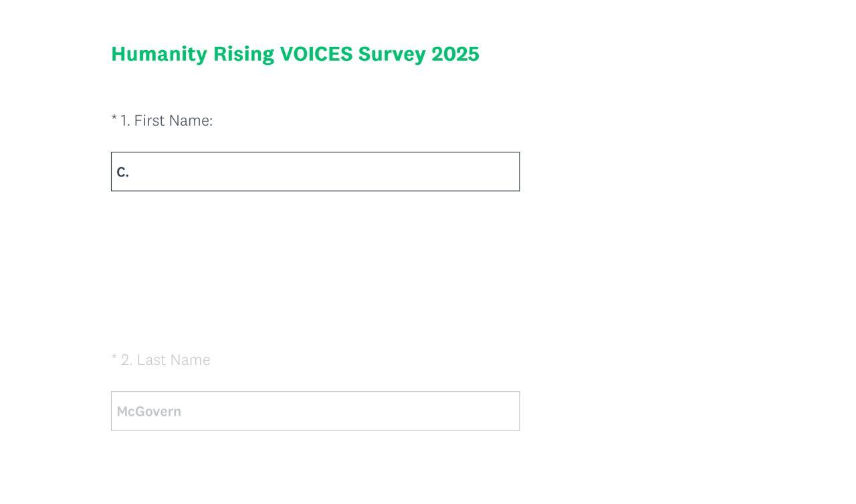Click the word 'Survey' in the heading
Image resolution: width=856 pixels, height=504 pixels.
click(x=391, y=54)
